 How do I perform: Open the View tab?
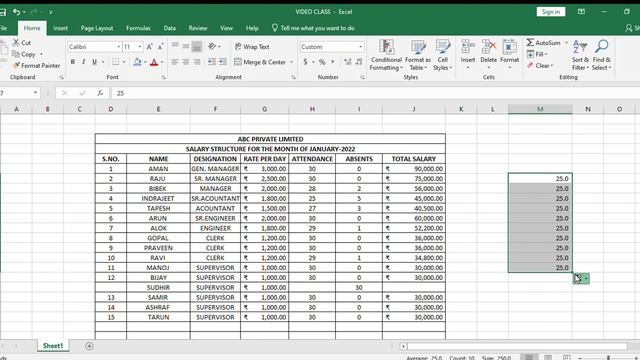226,28
